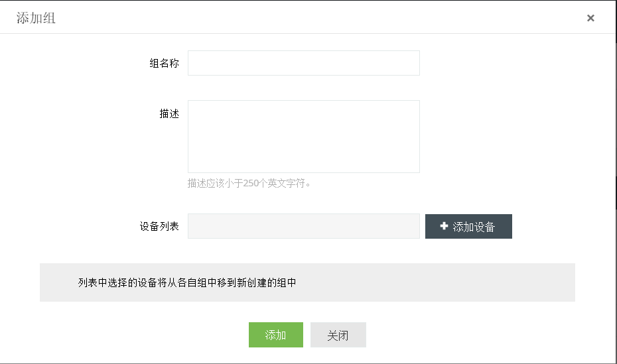Click the 设备列表 field label
The image size is (617, 364).
pyautogui.click(x=159, y=226)
